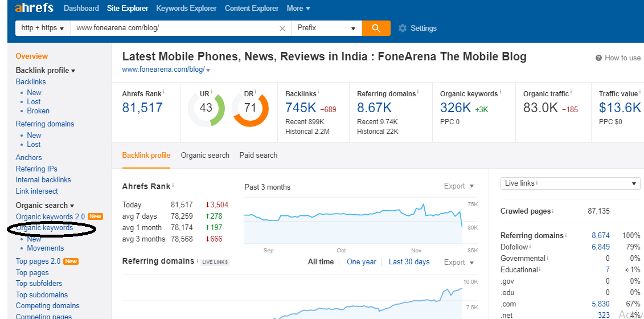The image size is (644, 319).
Task: Open Backlinks in the sidebar
Action: pos(31,82)
